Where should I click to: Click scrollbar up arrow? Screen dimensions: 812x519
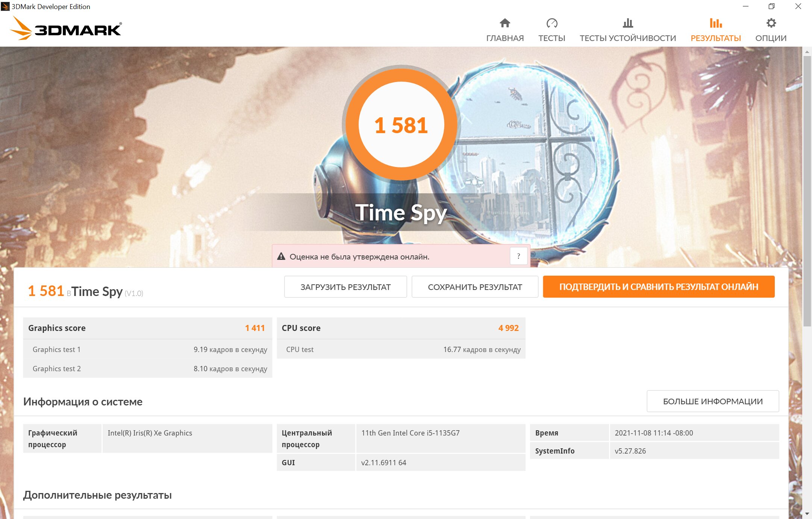pos(807,52)
